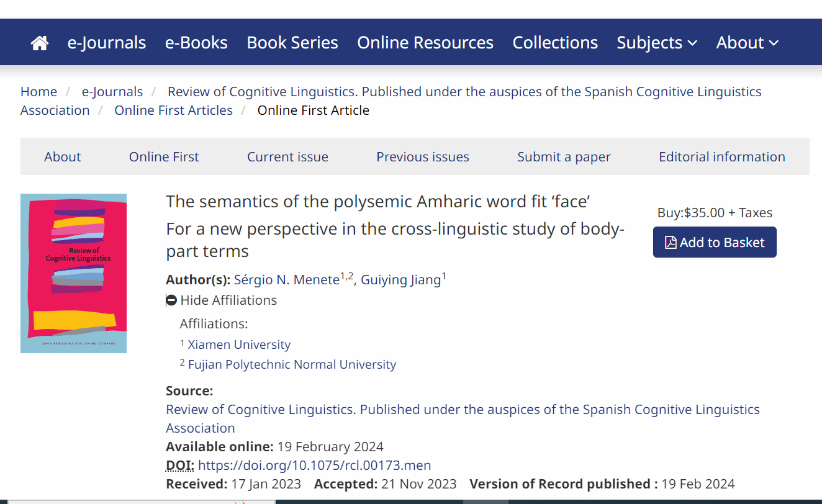Click author Sérgio N. Menete's name
This screenshot has width=822, height=504.
pyautogui.click(x=286, y=280)
